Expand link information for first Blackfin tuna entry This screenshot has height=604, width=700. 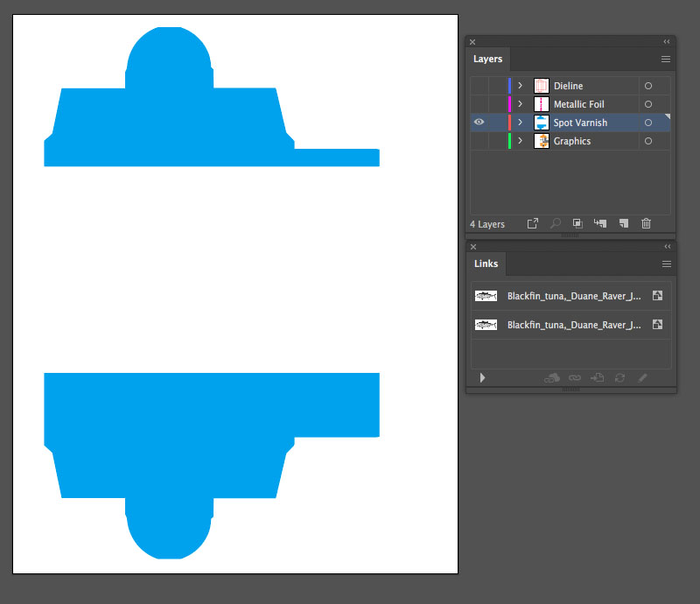[x=482, y=377]
